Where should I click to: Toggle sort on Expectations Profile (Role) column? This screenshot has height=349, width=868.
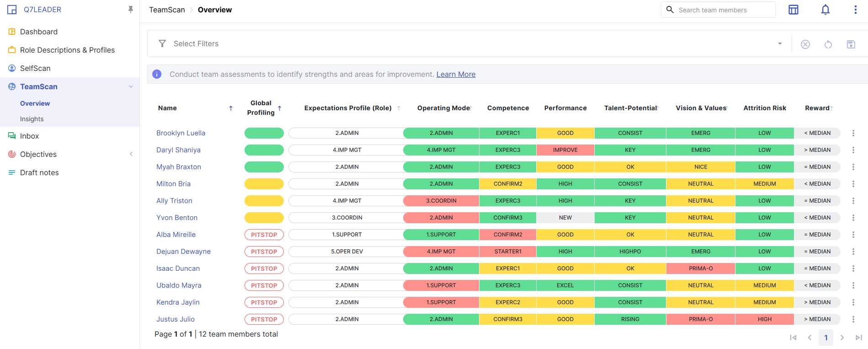click(399, 108)
